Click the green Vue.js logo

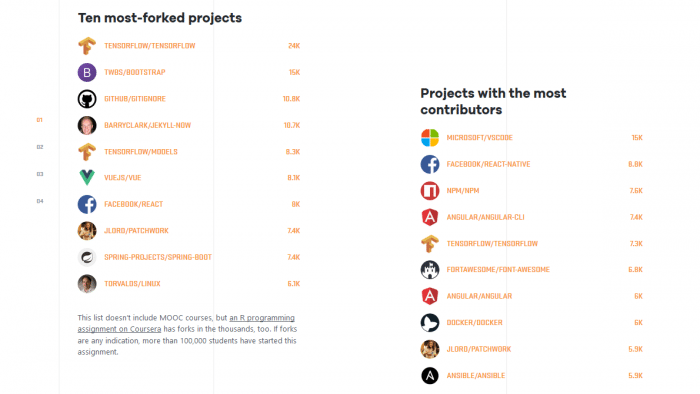[87, 178]
